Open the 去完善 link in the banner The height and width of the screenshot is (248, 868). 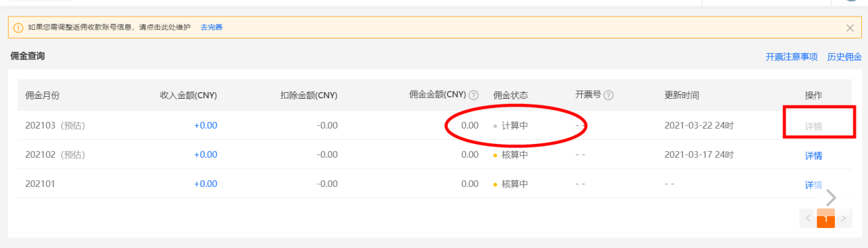point(211,28)
